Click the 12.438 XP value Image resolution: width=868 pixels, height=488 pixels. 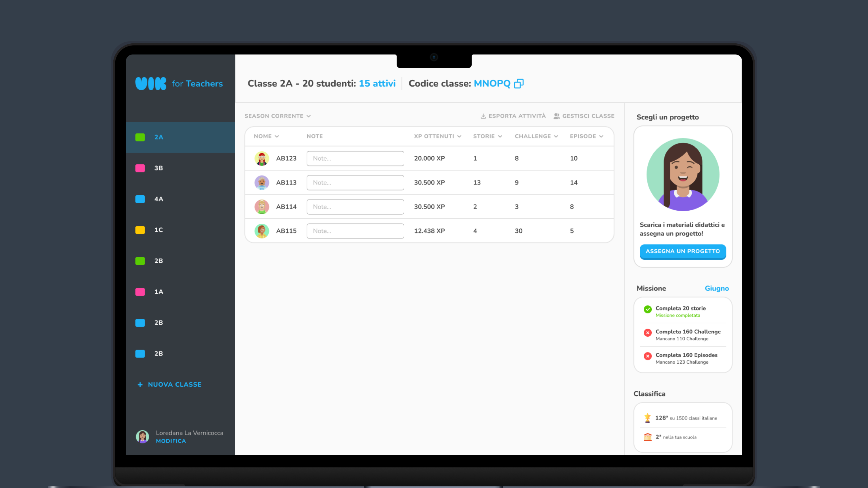(429, 231)
